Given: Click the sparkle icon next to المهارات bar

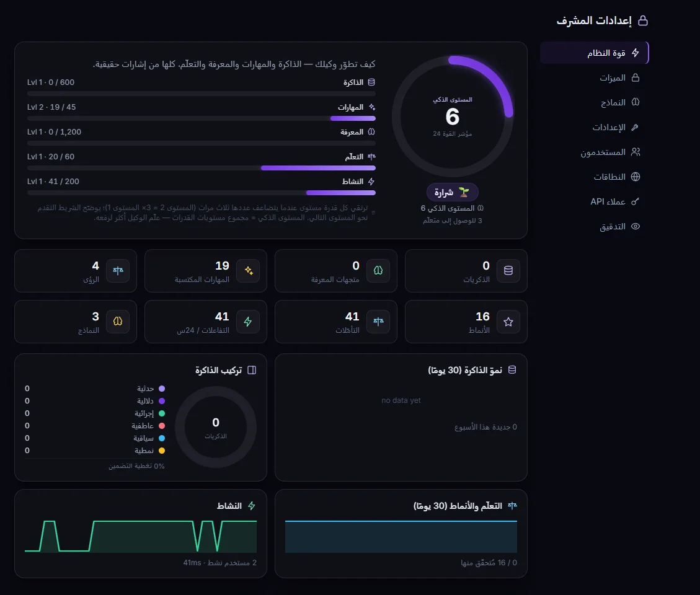Looking at the screenshot, I should [x=371, y=107].
